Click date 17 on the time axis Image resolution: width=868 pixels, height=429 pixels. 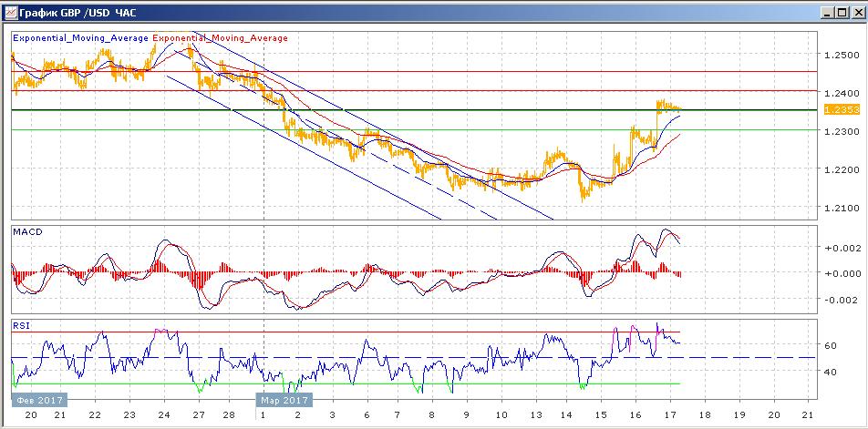tap(670, 414)
